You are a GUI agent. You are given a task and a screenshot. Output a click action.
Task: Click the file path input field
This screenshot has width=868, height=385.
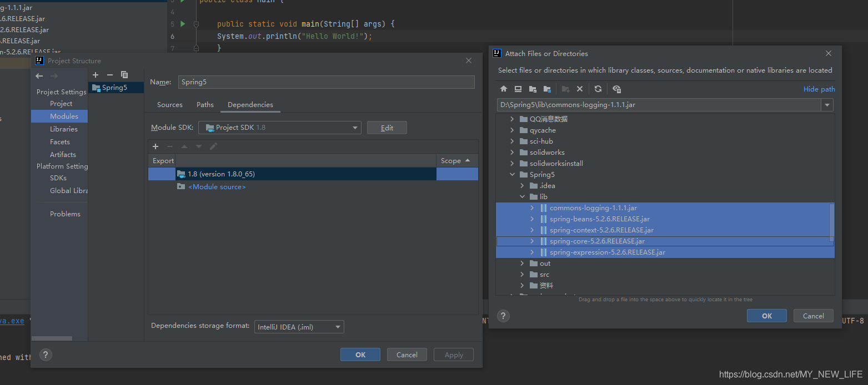658,105
